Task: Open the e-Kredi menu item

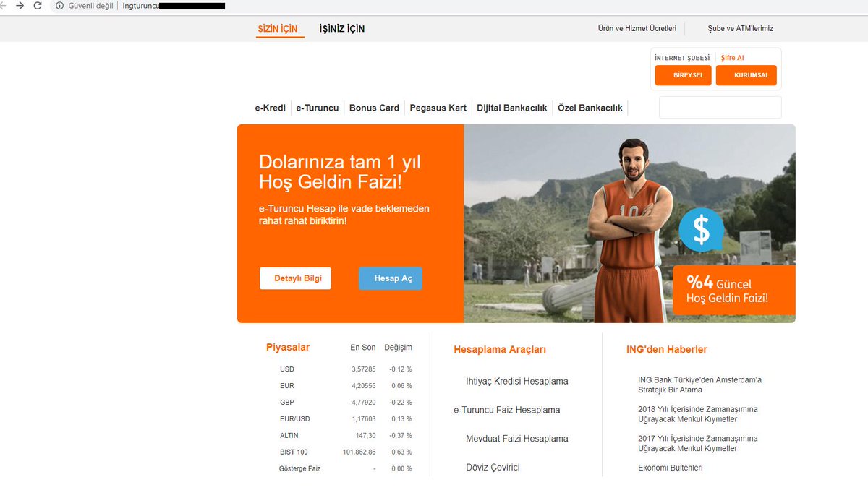Action: tap(271, 108)
